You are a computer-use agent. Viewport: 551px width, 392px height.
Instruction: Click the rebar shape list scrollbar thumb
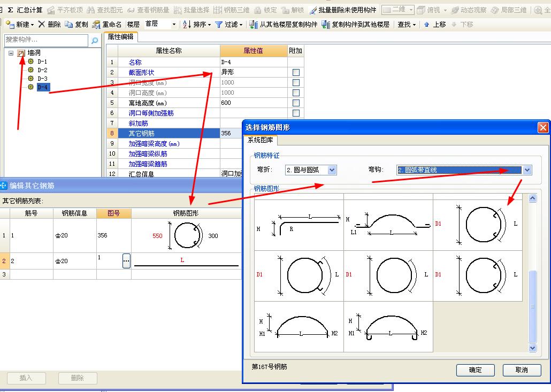coord(533,306)
